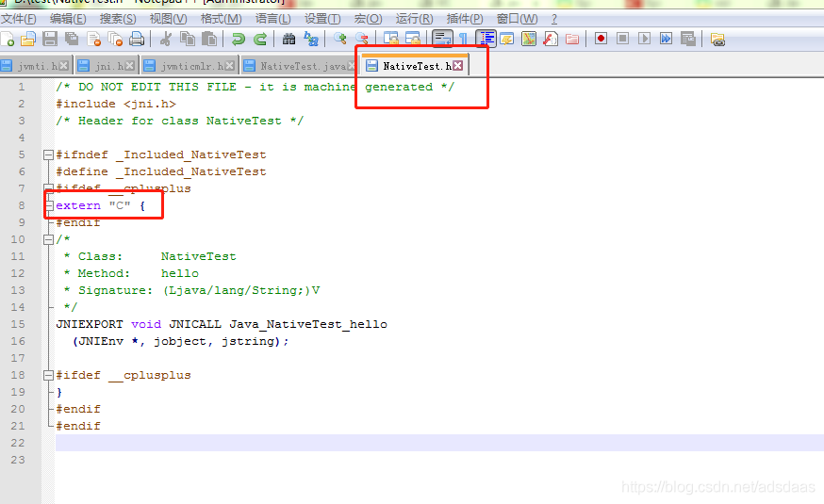The image size is (824, 504).
Task: Create a new file with the New icon
Action: pyautogui.click(x=8, y=39)
